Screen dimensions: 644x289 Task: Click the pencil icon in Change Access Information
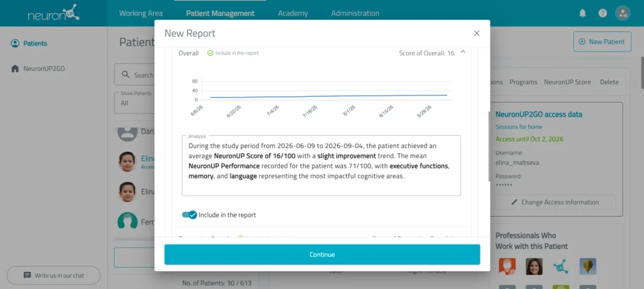pyautogui.click(x=514, y=202)
